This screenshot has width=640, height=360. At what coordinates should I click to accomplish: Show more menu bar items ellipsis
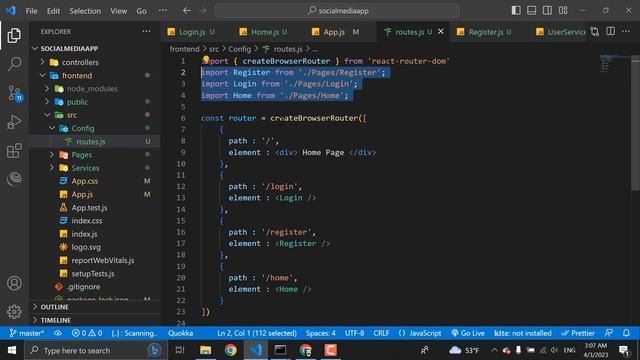162,11
